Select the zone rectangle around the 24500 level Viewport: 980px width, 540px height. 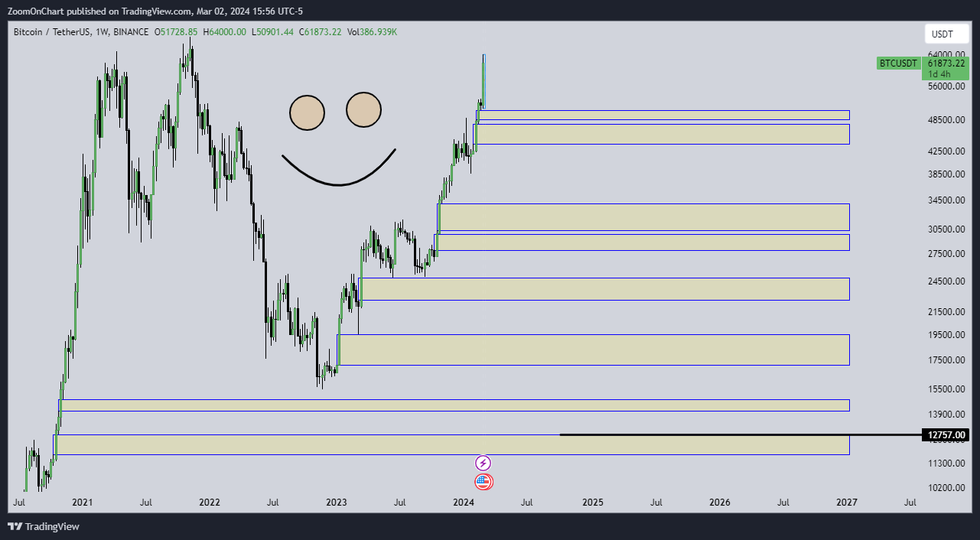tap(604, 289)
